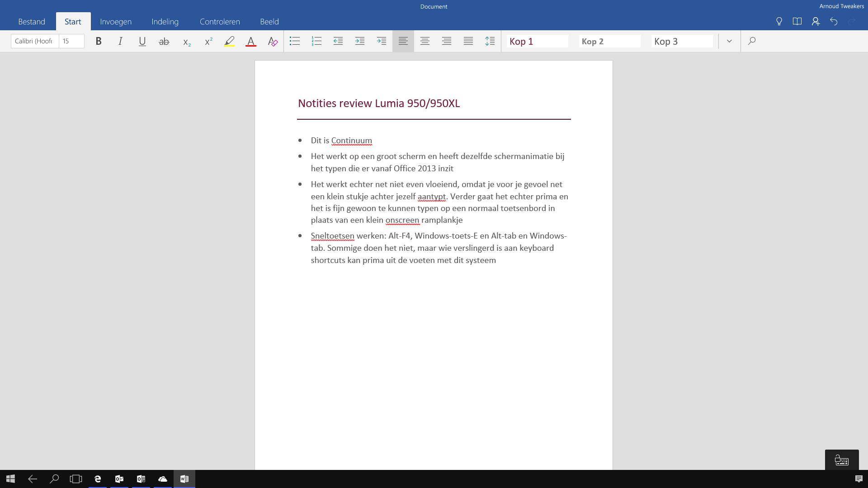The width and height of the screenshot is (868, 488).
Task: Click Arnoud Tweakers account name
Action: click(841, 6)
